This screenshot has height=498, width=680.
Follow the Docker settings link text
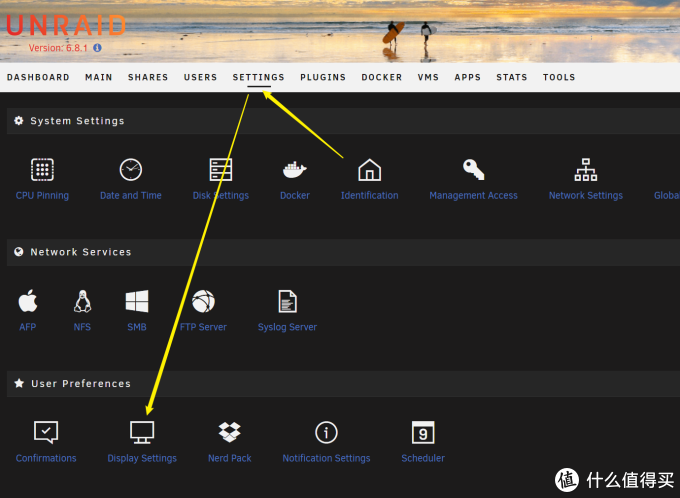(x=295, y=196)
